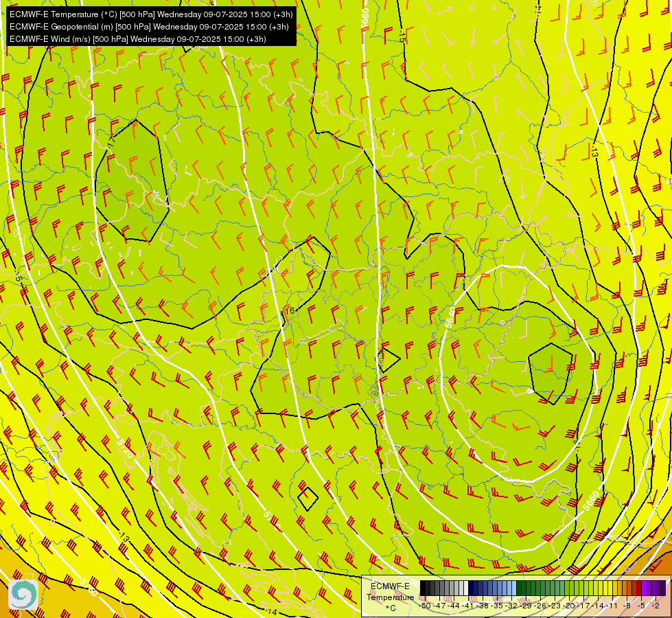Click the light blue swatch before -32
The width and height of the screenshot is (672, 618).
click(514, 588)
